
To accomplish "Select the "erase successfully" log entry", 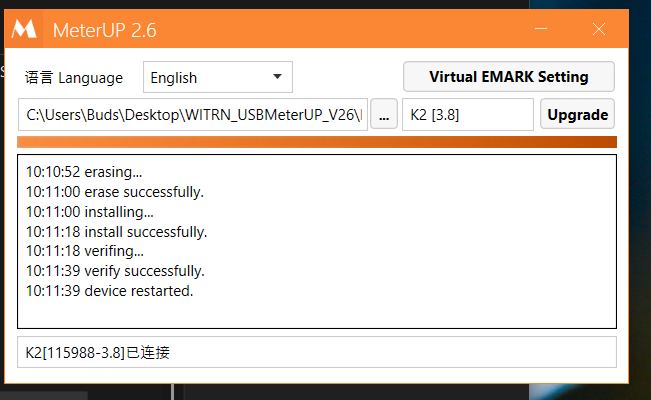I will [x=114, y=191].
